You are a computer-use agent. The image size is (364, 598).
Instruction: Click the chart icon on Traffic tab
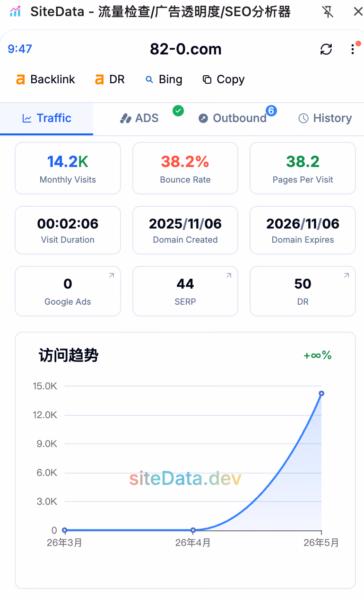click(x=27, y=118)
